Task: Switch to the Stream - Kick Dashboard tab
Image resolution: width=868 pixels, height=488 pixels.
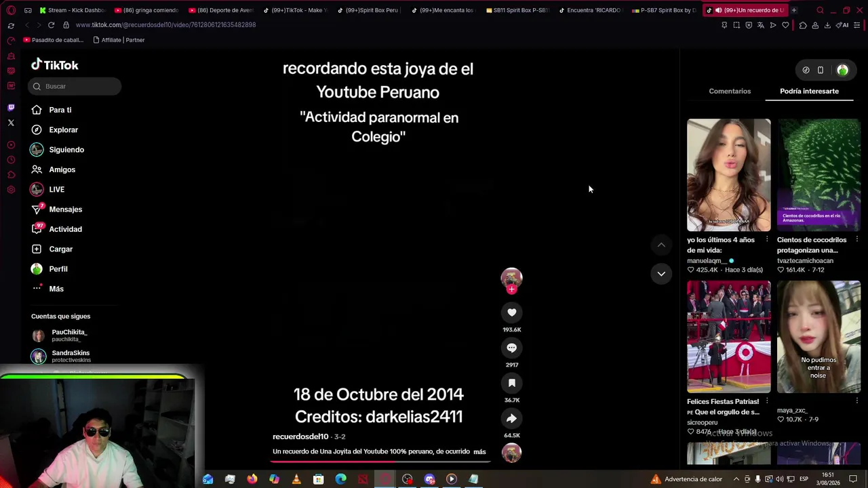Action: coord(72,10)
